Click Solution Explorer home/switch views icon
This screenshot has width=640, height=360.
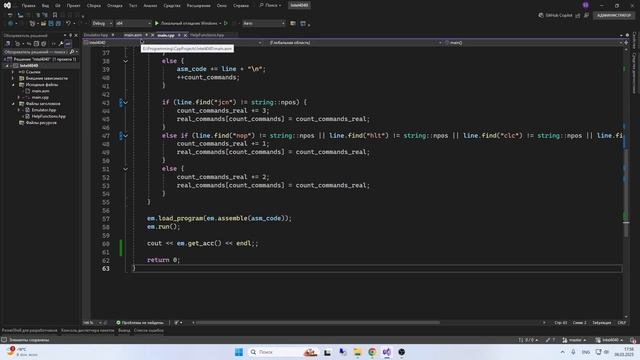click(8, 44)
